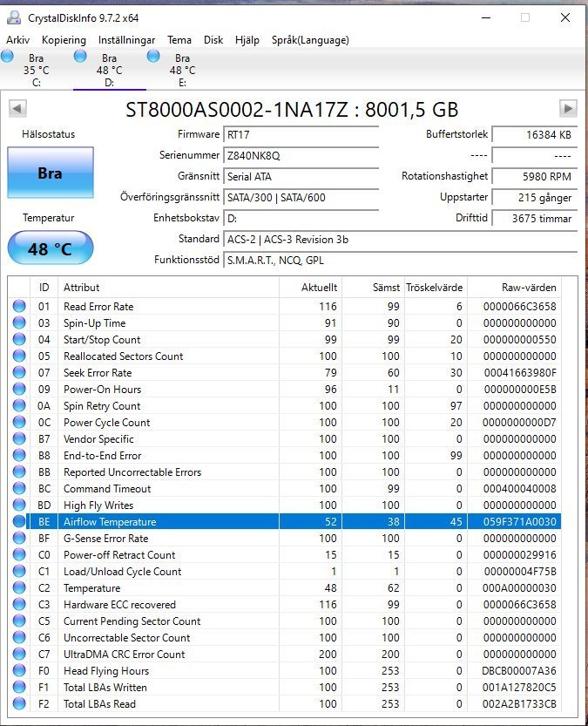Click status orb for Total LBAs Written

pos(19,687)
